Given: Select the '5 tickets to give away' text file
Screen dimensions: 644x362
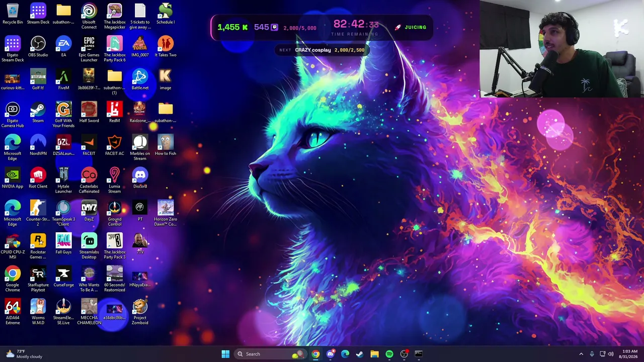Looking at the screenshot, I should tap(140, 17).
